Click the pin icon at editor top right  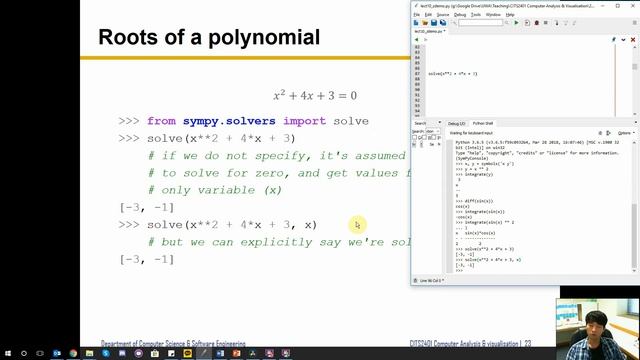[x=613, y=40]
